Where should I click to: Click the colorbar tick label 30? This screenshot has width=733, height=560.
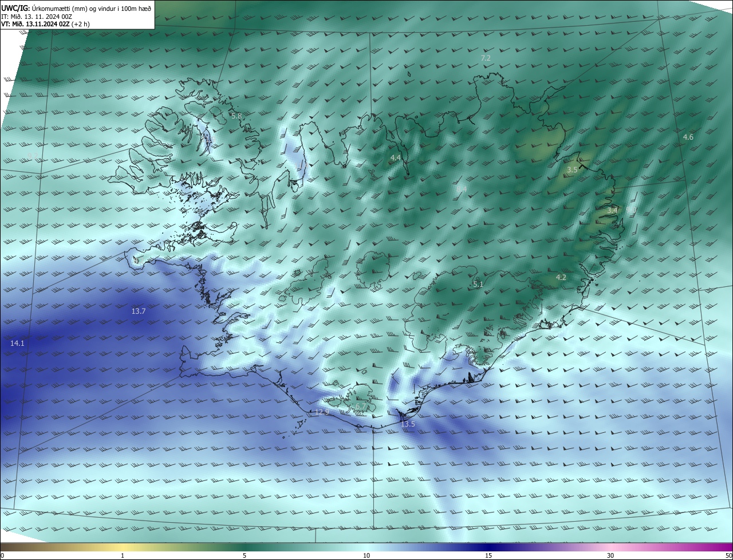pos(610,556)
